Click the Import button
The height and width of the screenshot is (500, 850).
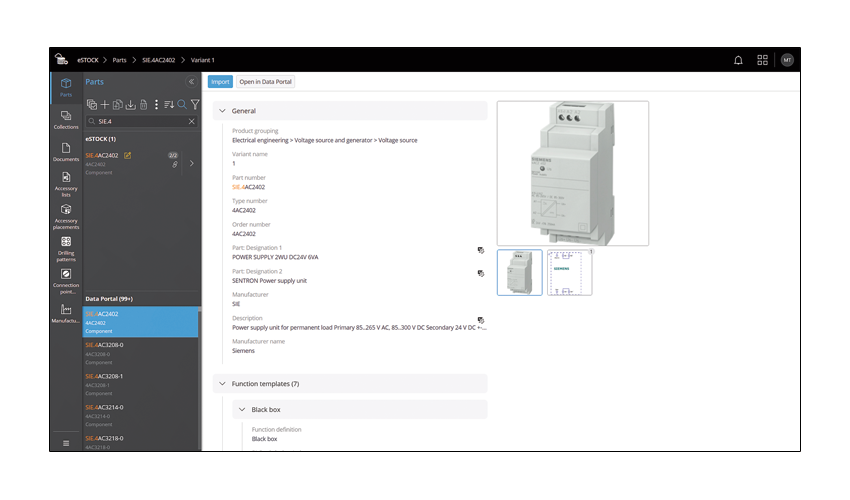click(x=220, y=82)
